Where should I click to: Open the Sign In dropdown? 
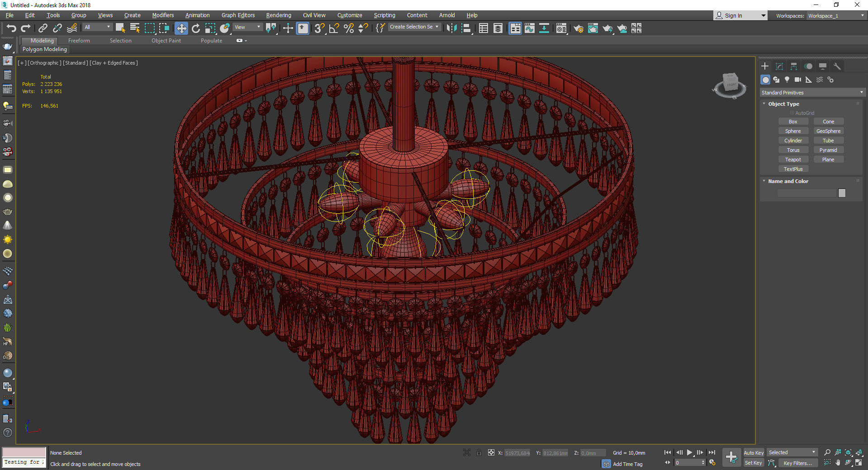point(740,15)
